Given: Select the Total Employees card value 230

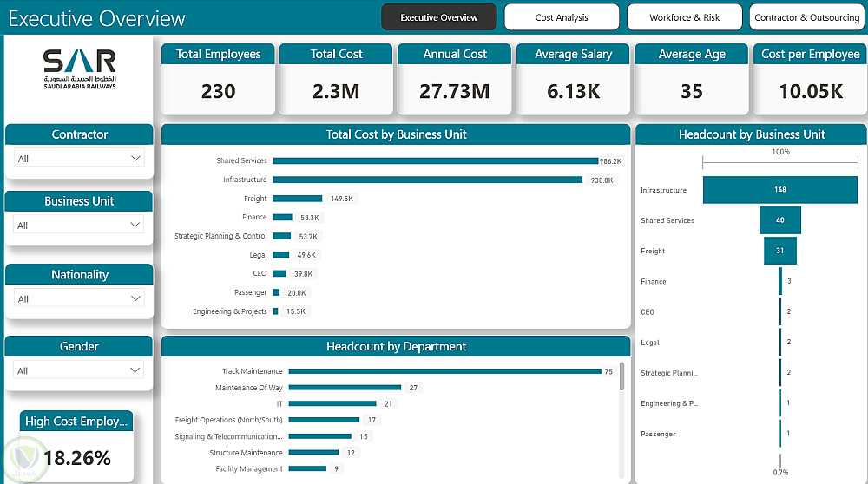Looking at the screenshot, I should (x=218, y=91).
